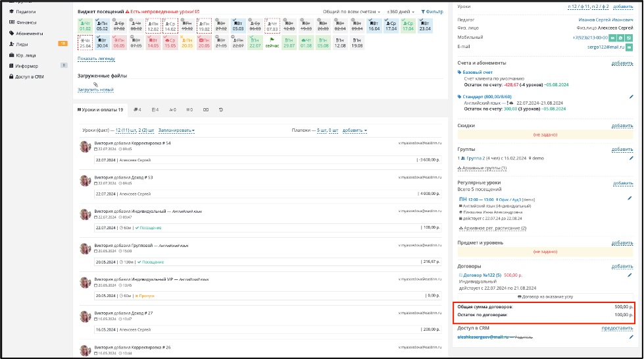644x359 pixels.
Task: Click Загрузить новый to upload a file
Action: [95, 90]
